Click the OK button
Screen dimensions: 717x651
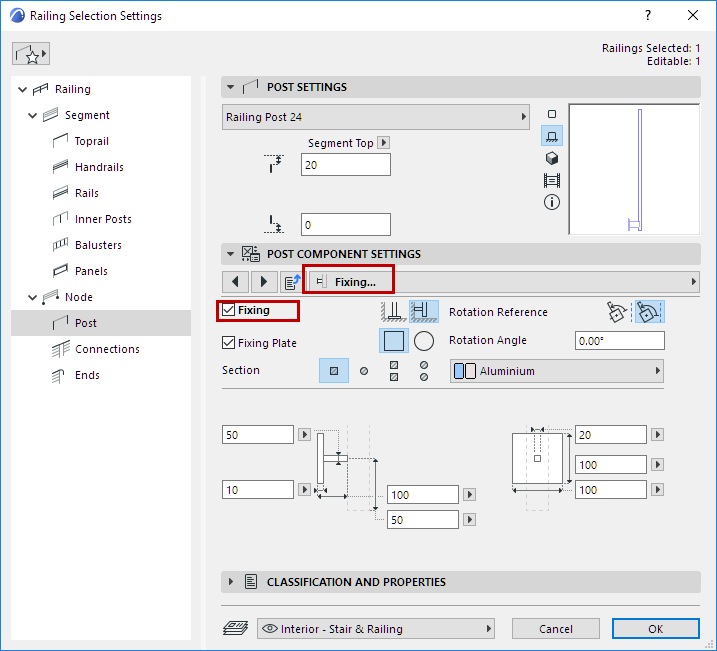pyautogui.click(x=655, y=629)
